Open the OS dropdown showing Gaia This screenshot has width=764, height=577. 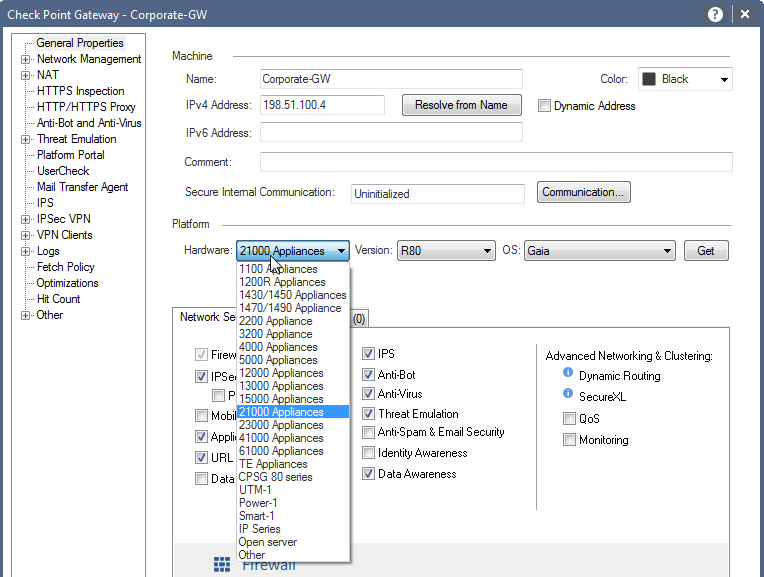[x=600, y=250]
